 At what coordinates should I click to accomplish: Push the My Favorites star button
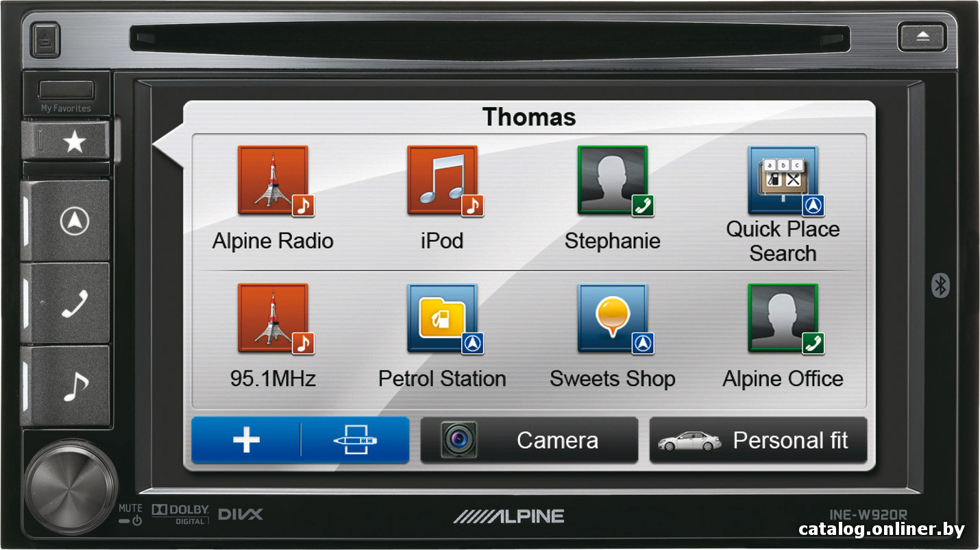coord(67,141)
